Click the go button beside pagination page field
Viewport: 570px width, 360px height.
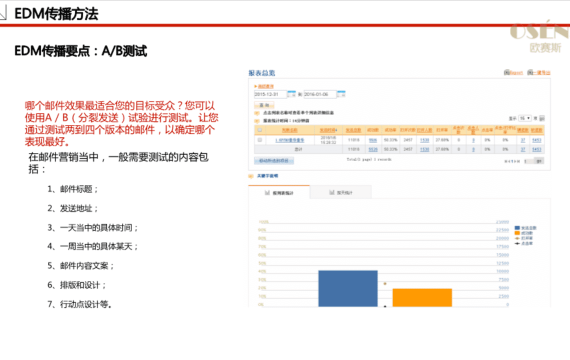[539, 161]
